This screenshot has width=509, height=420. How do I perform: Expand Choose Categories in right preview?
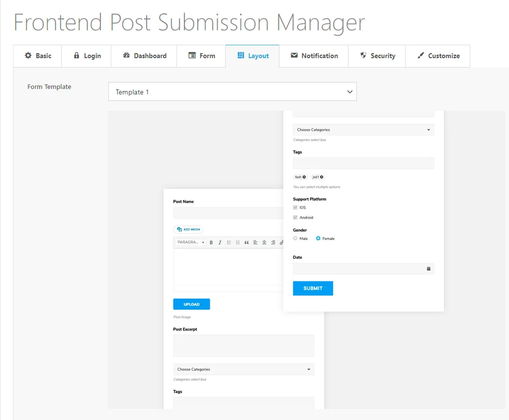pos(363,130)
